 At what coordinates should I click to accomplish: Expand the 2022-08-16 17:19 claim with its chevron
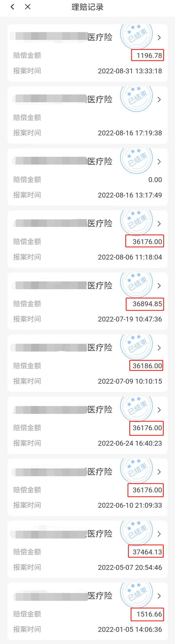click(159, 99)
